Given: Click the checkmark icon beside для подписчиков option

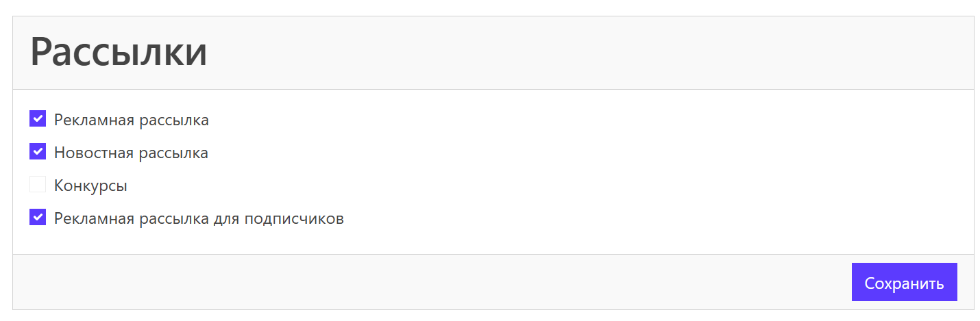Looking at the screenshot, I should tap(38, 218).
